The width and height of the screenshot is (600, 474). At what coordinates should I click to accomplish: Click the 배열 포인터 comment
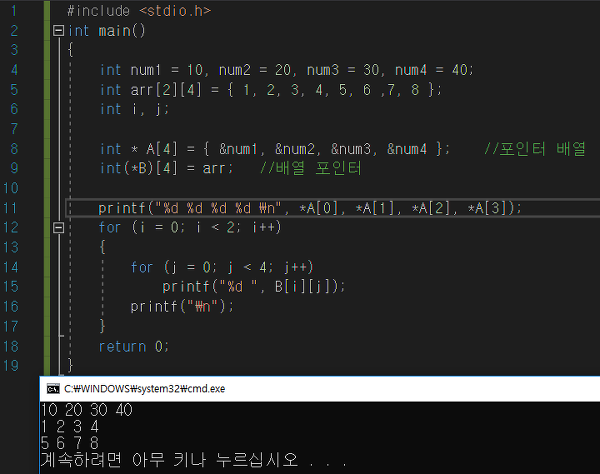pyautogui.click(x=310, y=168)
